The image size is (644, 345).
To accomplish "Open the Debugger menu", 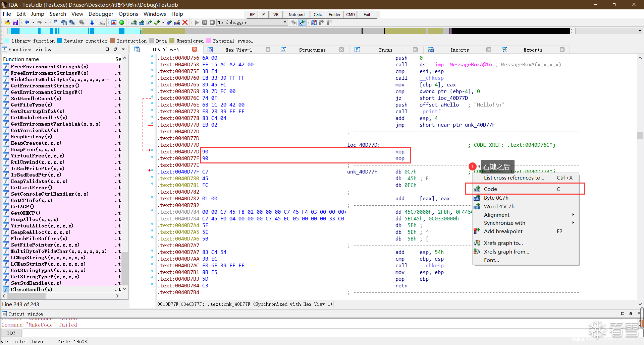I will [101, 14].
